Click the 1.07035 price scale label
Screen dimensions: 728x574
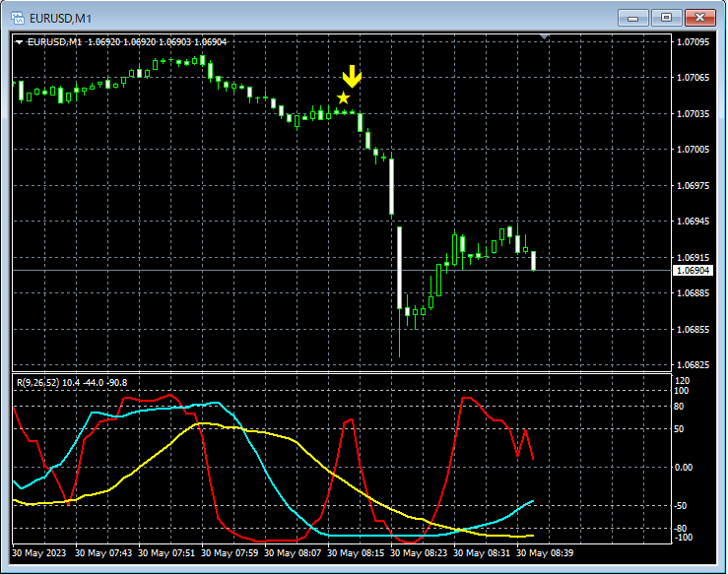tap(693, 113)
